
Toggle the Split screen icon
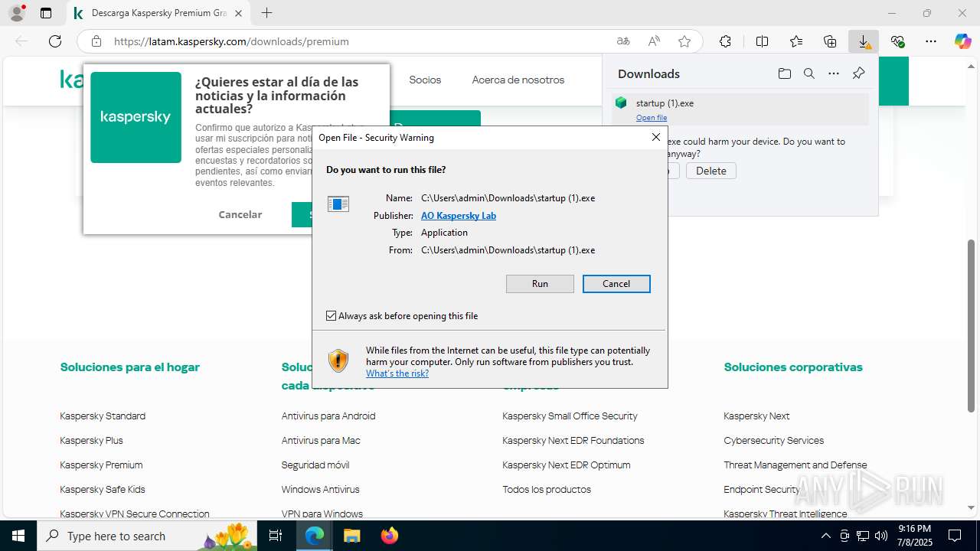click(762, 41)
